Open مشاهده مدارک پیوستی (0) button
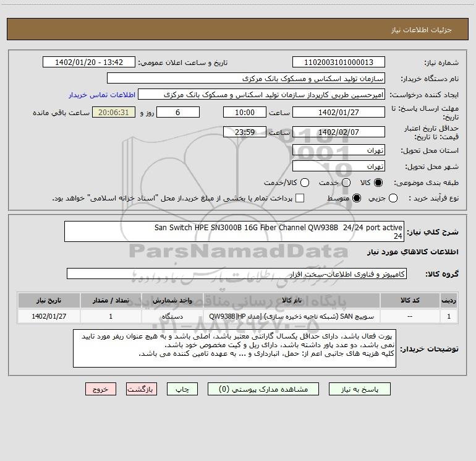The image size is (476, 461). 263,389
